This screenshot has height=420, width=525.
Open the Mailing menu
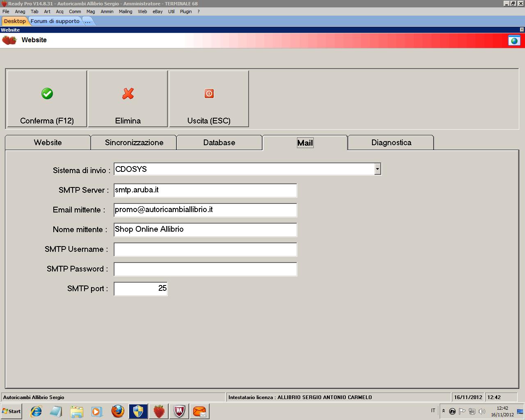coord(126,11)
